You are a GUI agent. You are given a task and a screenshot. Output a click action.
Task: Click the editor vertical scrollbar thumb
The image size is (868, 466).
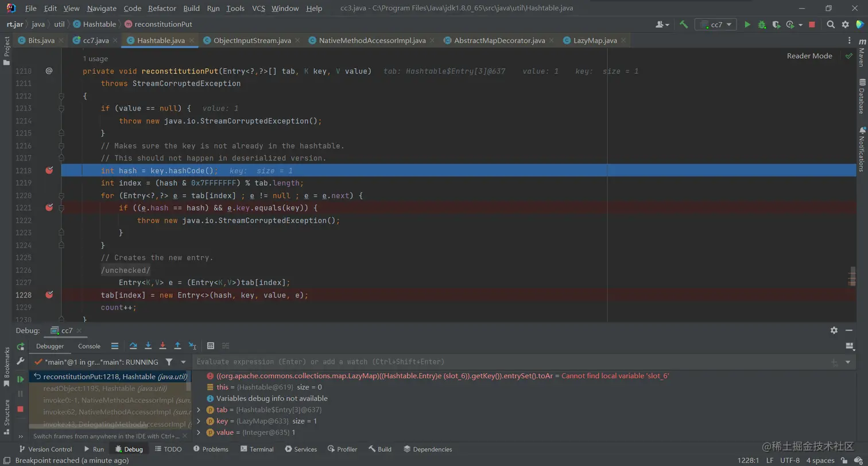point(852,276)
